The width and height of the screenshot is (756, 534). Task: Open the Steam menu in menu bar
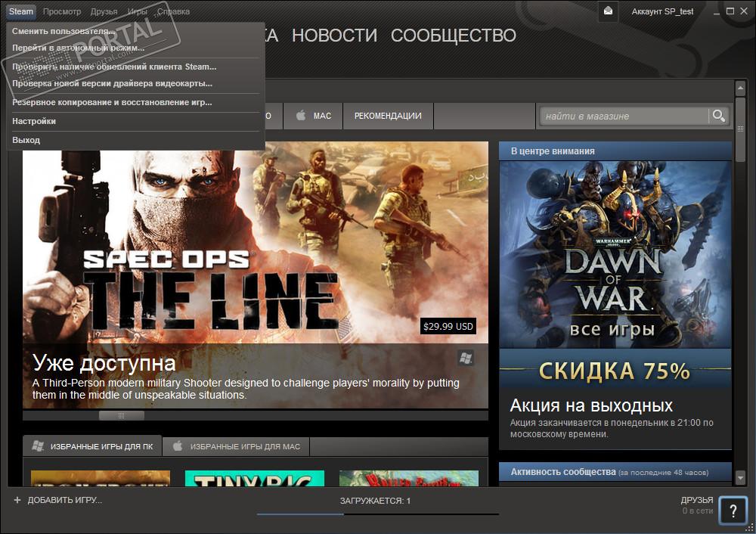click(x=20, y=11)
